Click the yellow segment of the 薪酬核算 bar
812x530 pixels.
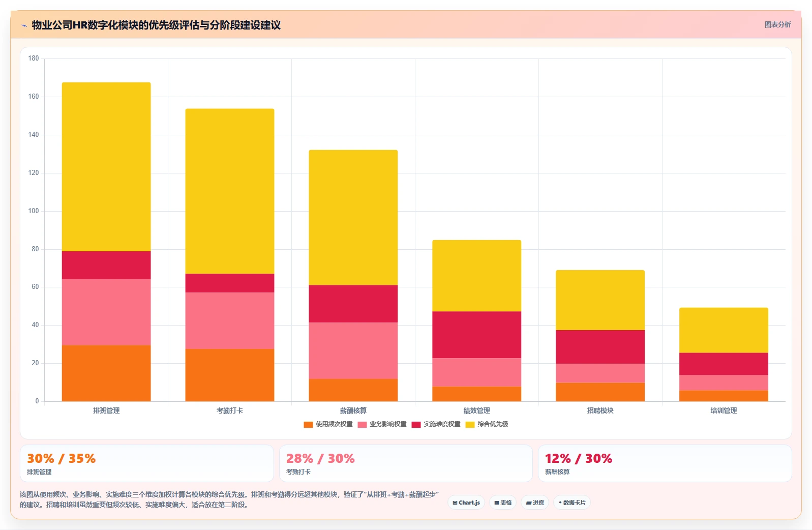[353, 218]
